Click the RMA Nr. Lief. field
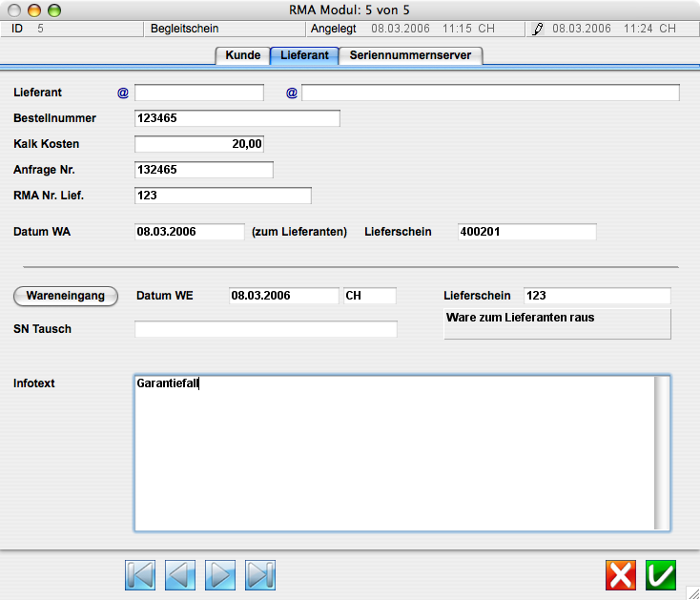The image size is (700, 600). pyautogui.click(x=222, y=196)
